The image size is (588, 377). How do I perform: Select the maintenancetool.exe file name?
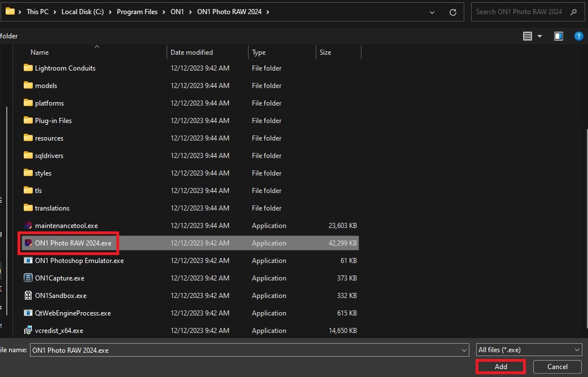(x=67, y=226)
